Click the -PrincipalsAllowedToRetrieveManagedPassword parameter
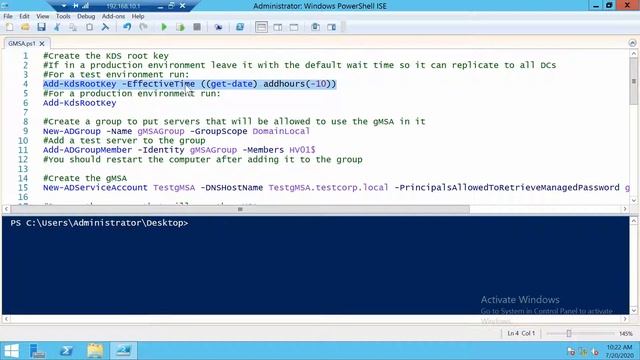This screenshot has height=360, width=640. [507, 187]
